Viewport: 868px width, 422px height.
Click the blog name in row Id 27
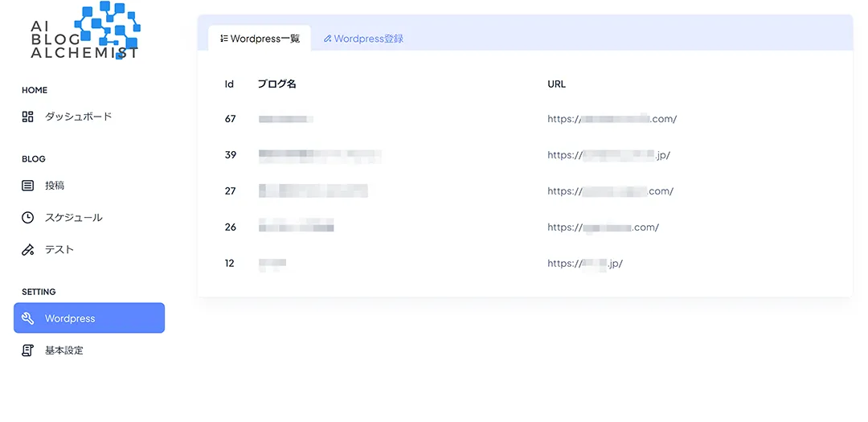coord(313,191)
